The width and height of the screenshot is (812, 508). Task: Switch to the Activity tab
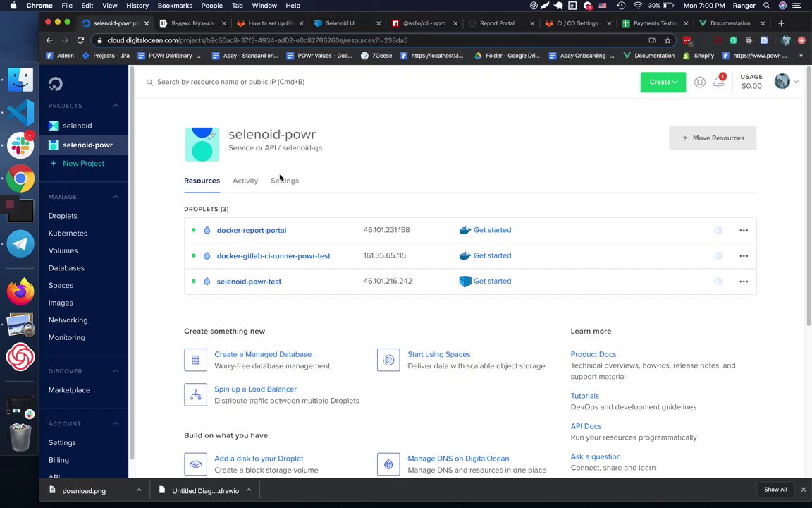pos(245,181)
